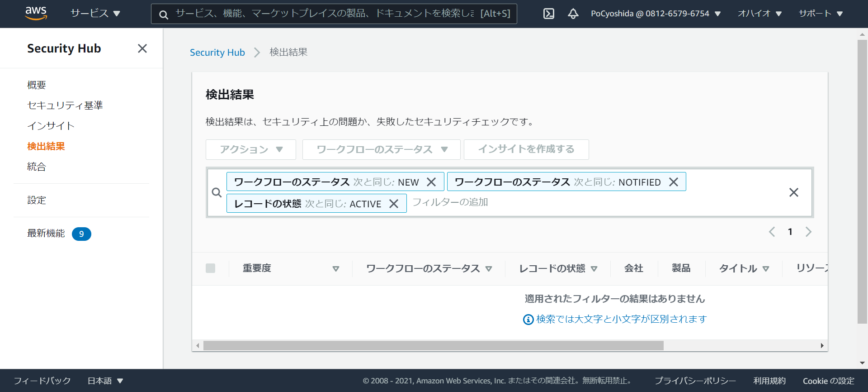The image size is (868, 392).
Task: Click the page scrollbar up arrow
Action: [863, 34]
